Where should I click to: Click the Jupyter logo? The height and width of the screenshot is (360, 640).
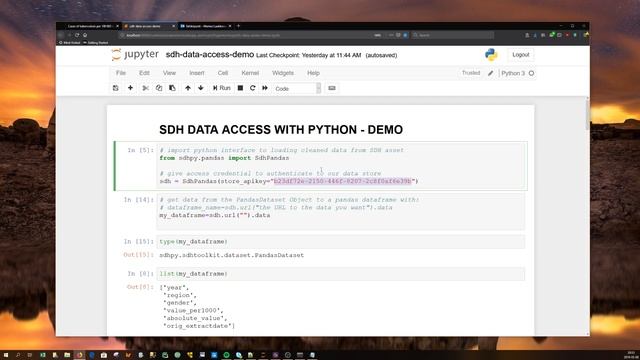(x=135, y=55)
